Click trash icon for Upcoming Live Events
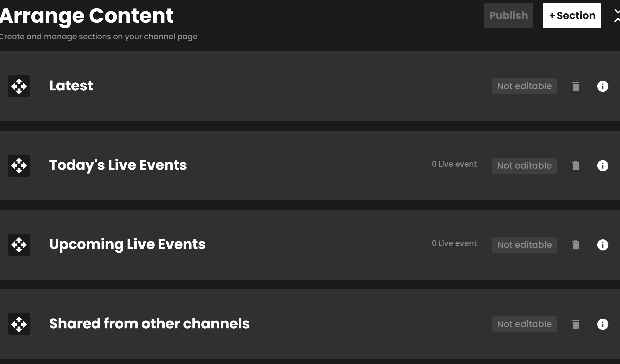Image resolution: width=620 pixels, height=364 pixels. (x=576, y=245)
